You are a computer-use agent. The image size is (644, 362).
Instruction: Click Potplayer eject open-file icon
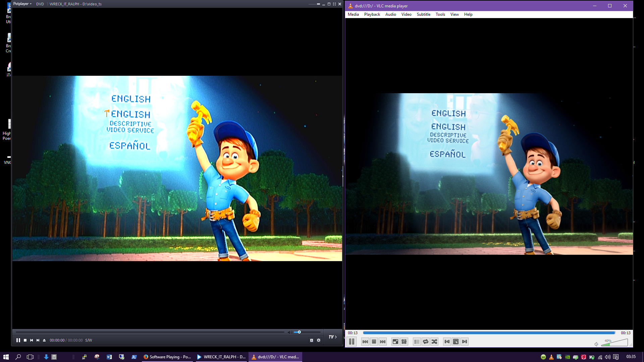(44, 340)
